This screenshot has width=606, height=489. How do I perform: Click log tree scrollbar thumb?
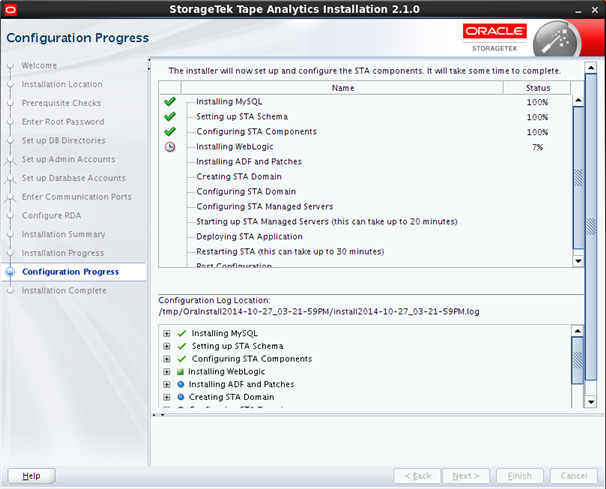577,360
